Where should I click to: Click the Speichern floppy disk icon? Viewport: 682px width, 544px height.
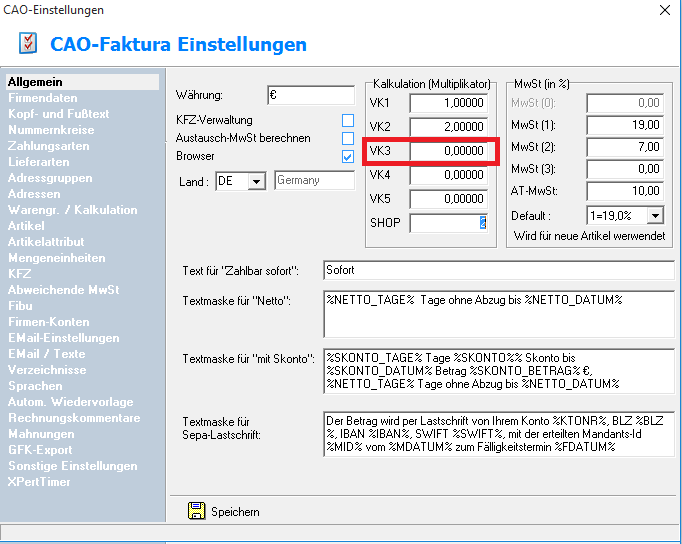coord(197,511)
